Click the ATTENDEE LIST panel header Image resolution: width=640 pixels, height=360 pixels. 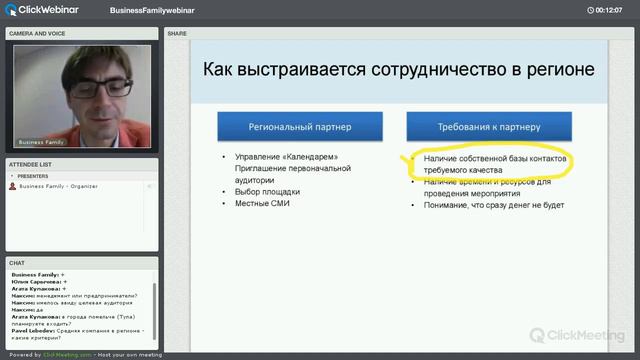82,164
